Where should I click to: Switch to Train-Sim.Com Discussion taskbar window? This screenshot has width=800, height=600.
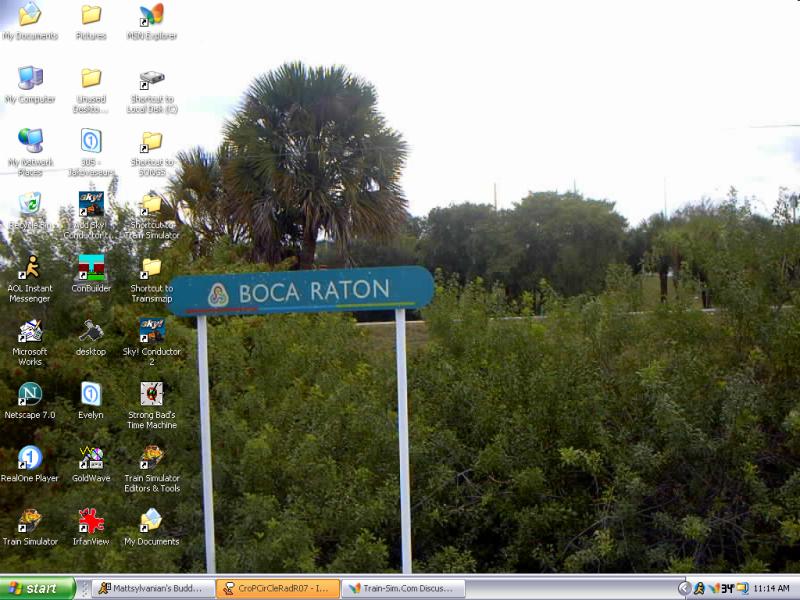pyautogui.click(x=403, y=588)
